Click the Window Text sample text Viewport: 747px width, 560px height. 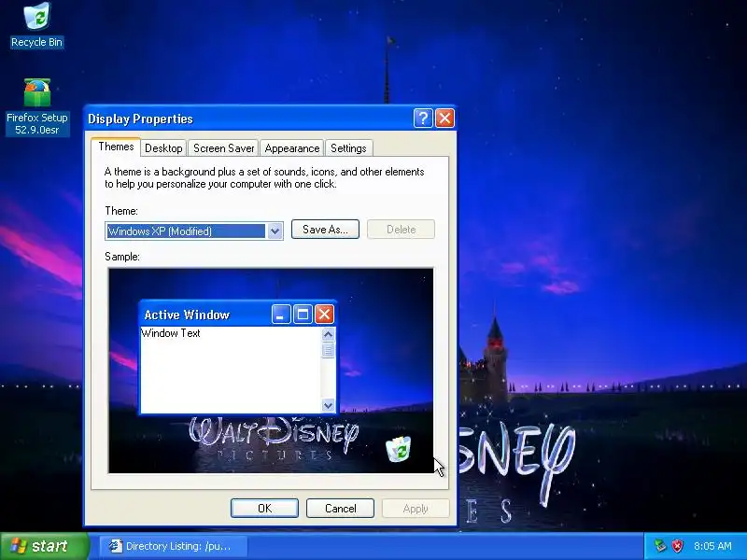pos(171,333)
